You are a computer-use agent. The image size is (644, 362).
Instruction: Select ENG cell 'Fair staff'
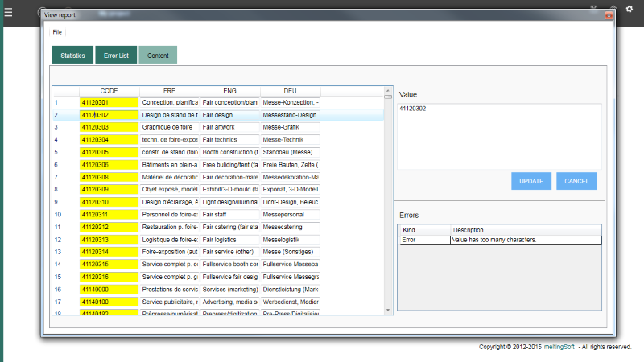coord(229,215)
